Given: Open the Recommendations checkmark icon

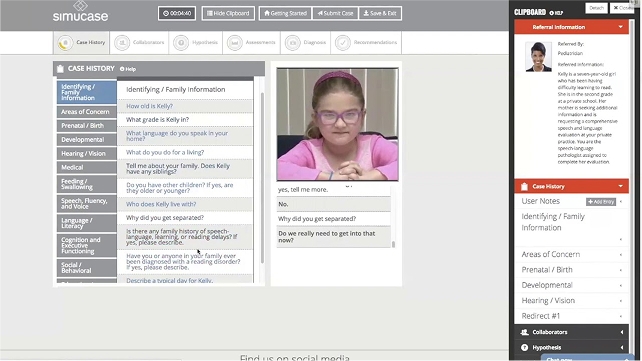Looking at the screenshot, I should point(343,43).
